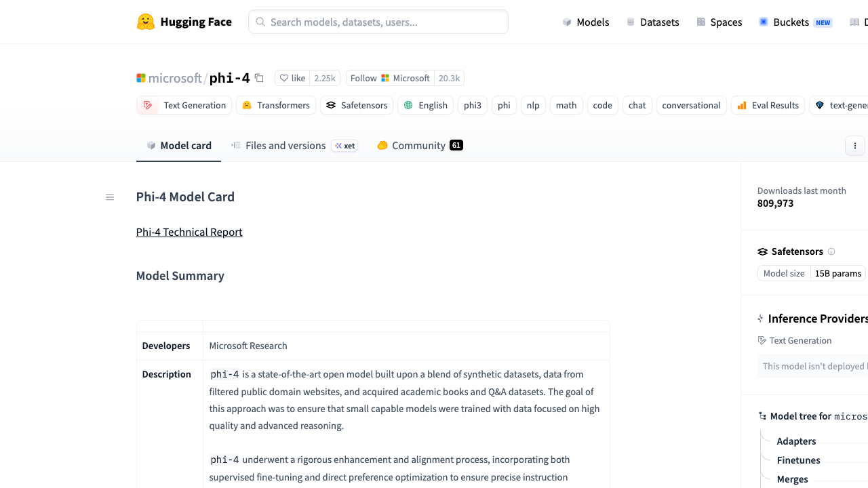Screen dimensions: 868x488
Task: Expand the Merges entry in model tree
Action: [792, 479]
